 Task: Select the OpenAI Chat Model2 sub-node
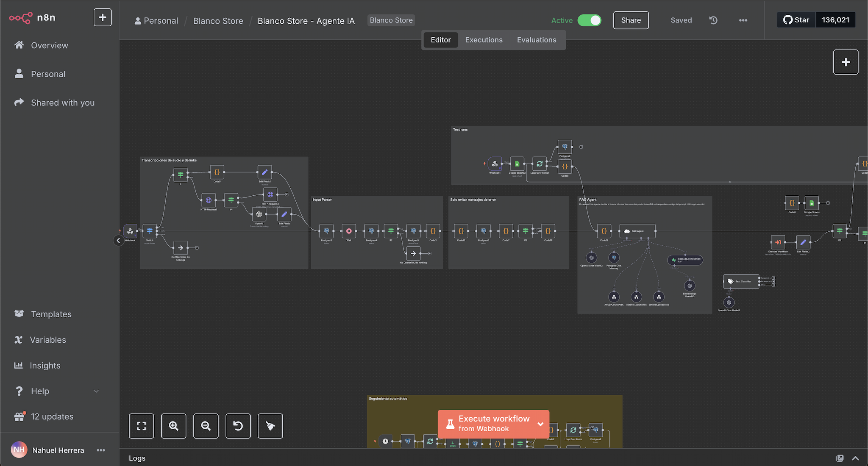pyautogui.click(x=592, y=258)
